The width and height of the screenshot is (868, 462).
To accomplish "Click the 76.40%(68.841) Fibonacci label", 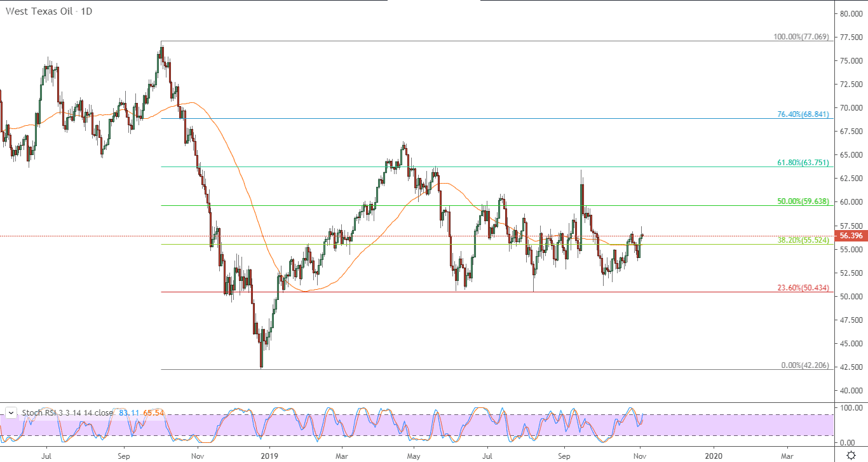I will pos(803,114).
